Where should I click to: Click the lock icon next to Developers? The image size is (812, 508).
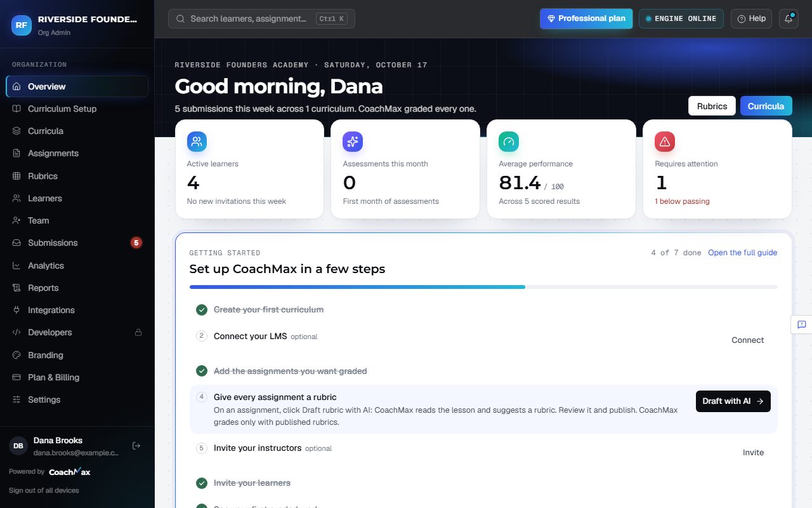138,332
